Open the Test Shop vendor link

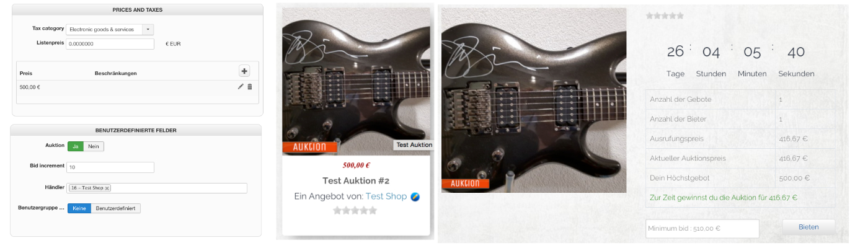click(x=386, y=197)
